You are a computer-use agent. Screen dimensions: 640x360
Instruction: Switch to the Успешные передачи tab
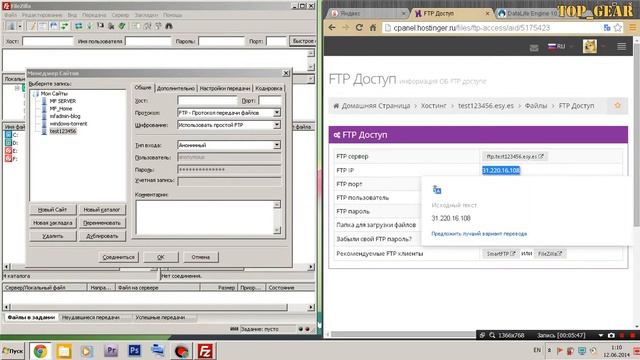point(160,317)
